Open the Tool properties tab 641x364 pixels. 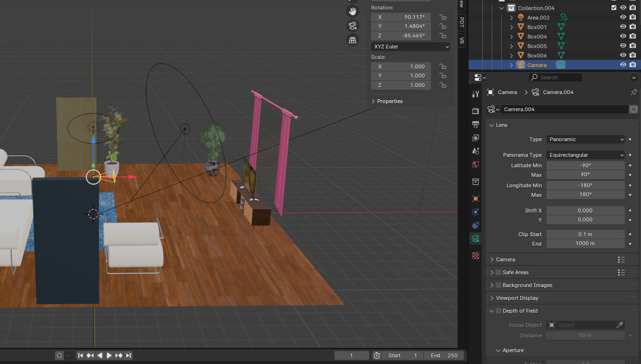click(x=476, y=94)
